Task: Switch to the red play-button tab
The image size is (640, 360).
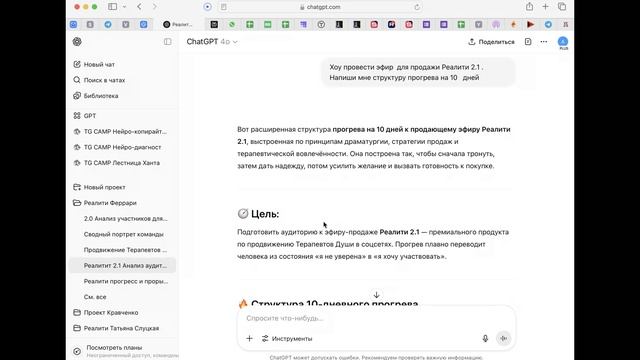Action: [x=531, y=24]
